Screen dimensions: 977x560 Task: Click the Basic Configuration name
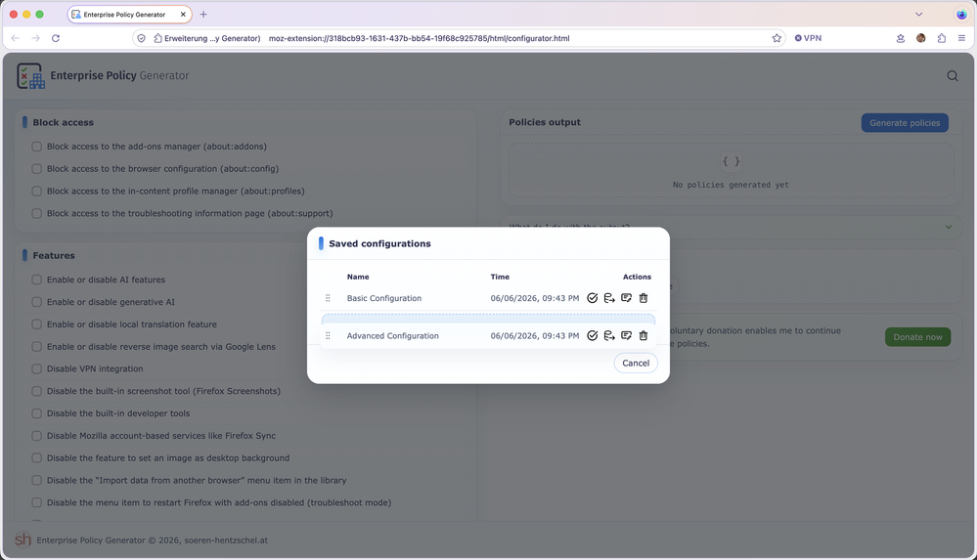[x=383, y=298]
